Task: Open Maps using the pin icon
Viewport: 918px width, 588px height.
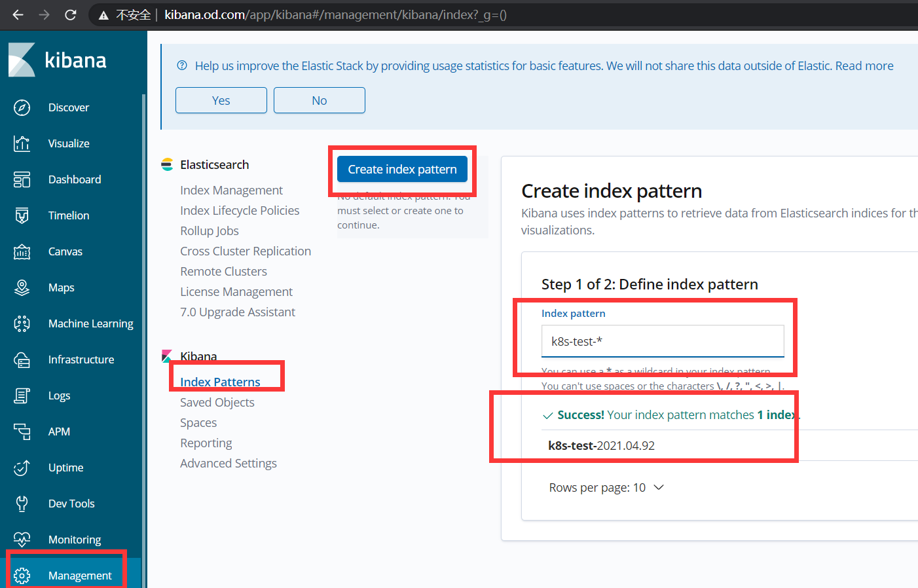Action: pos(22,287)
